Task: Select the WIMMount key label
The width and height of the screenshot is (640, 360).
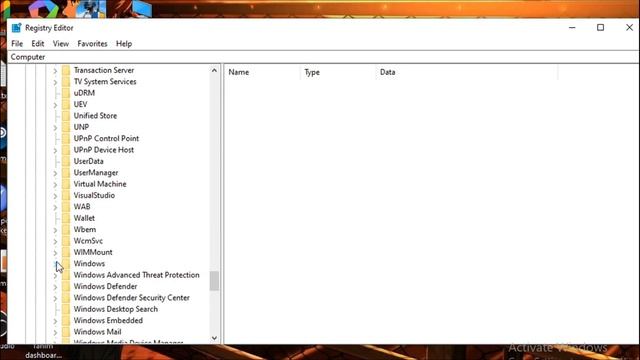Action: click(93, 252)
